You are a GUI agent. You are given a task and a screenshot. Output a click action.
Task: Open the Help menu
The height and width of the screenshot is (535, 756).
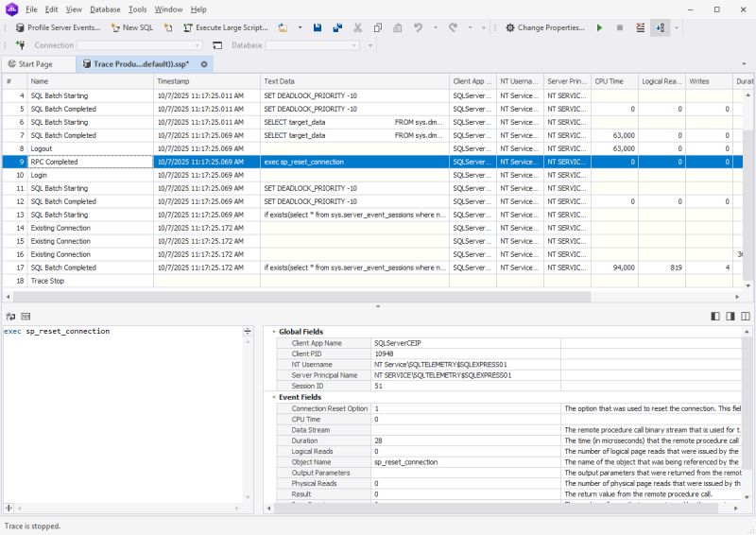click(198, 9)
